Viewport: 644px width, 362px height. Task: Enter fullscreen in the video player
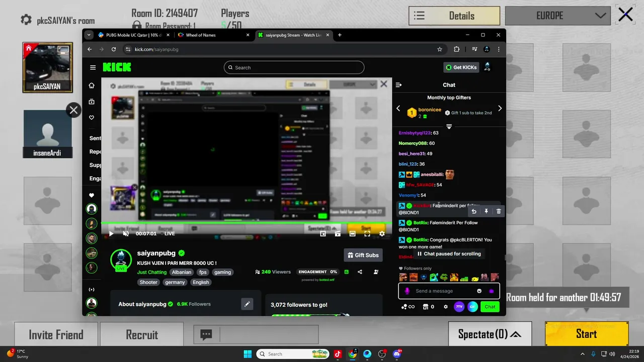[367, 234]
